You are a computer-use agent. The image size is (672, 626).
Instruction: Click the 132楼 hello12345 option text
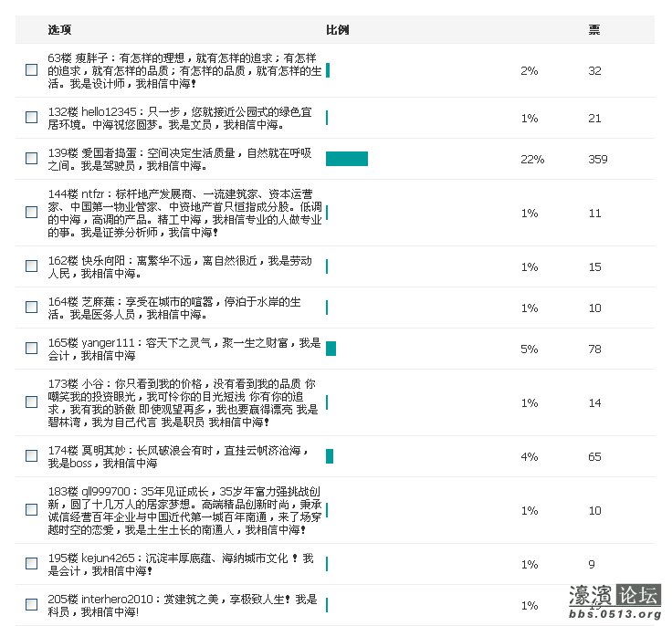180,119
